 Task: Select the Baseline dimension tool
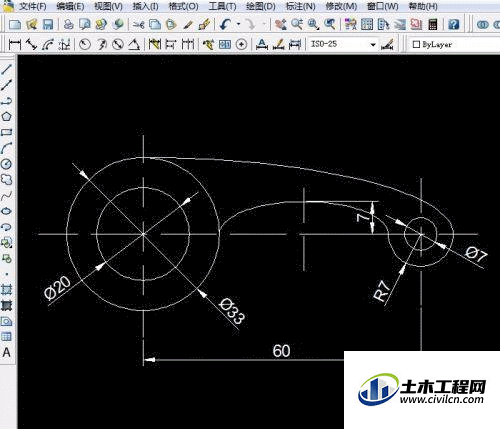pos(171,44)
